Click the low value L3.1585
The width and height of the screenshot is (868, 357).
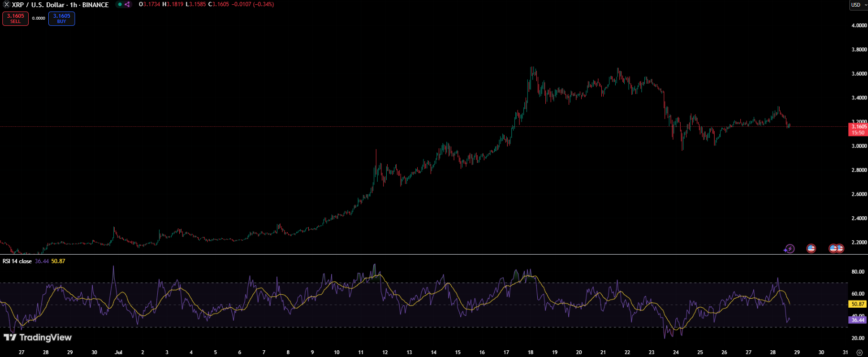196,4
